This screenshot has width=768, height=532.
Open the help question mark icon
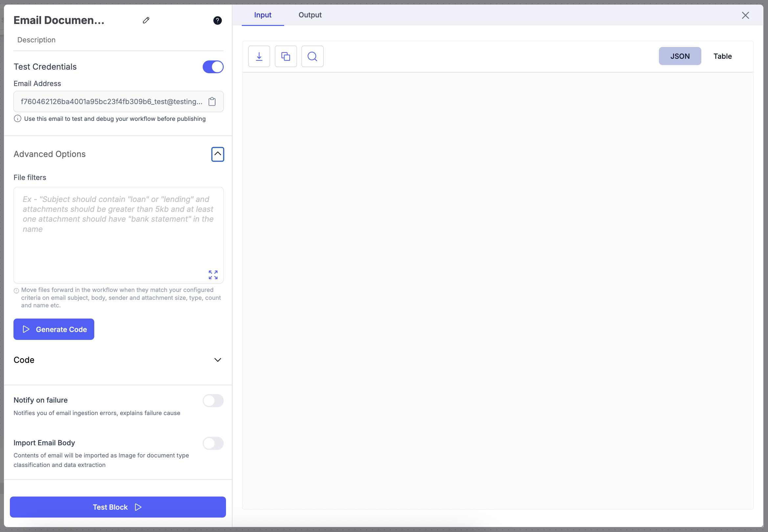tap(217, 20)
